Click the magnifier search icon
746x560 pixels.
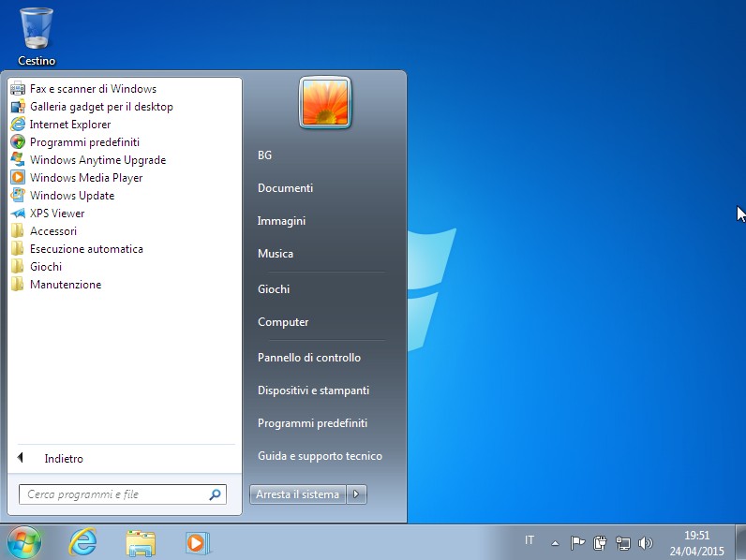215,494
